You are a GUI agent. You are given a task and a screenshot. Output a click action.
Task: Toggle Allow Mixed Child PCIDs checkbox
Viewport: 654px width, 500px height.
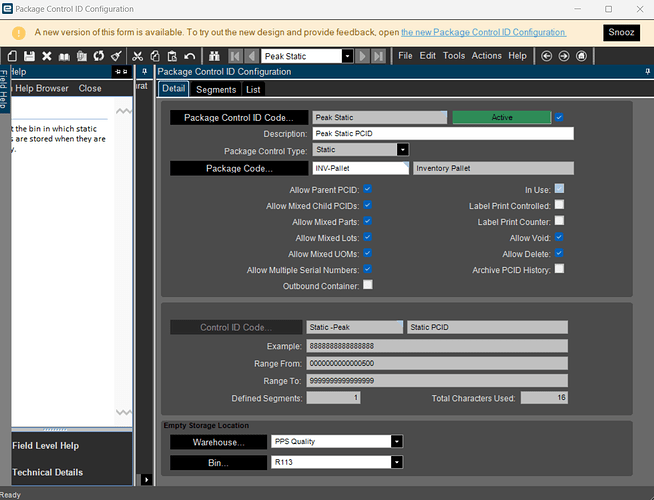pyautogui.click(x=367, y=205)
